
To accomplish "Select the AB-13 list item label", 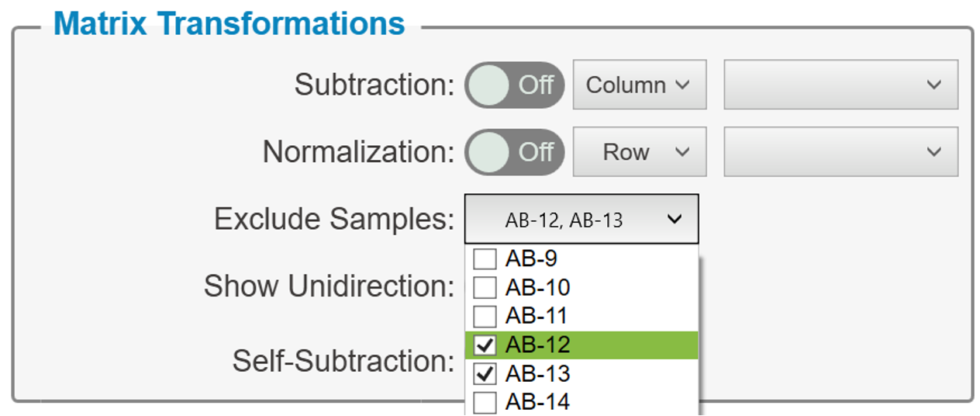I will point(537,374).
